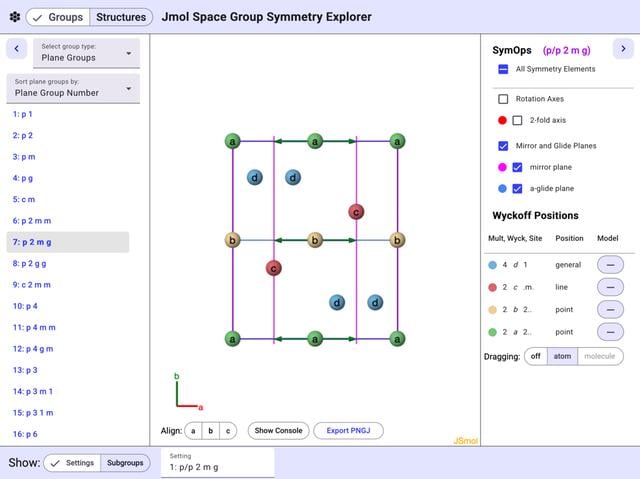Click the bottom-right green 'a' atom
The image size is (640, 479).
click(x=397, y=339)
